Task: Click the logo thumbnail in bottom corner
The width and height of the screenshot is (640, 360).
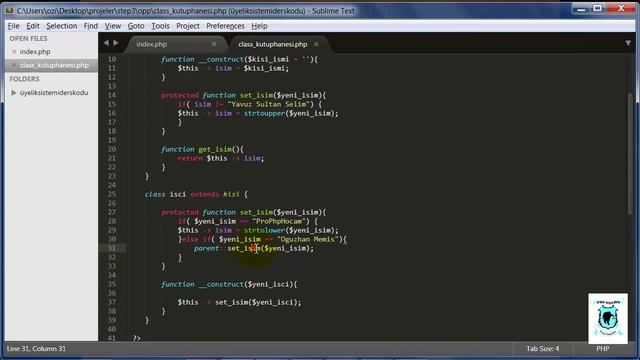Action: coord(608,318)
